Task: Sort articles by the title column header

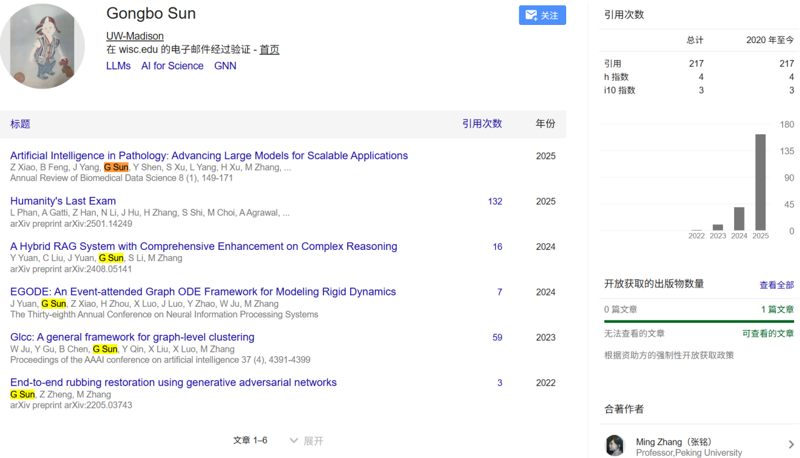Action: [20, 124]
